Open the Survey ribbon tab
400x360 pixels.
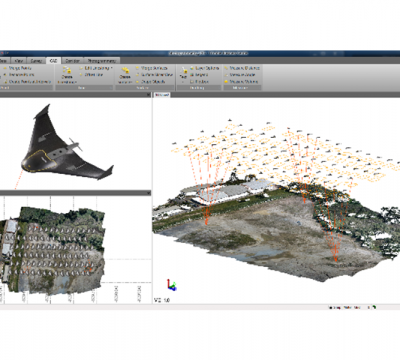36,61
